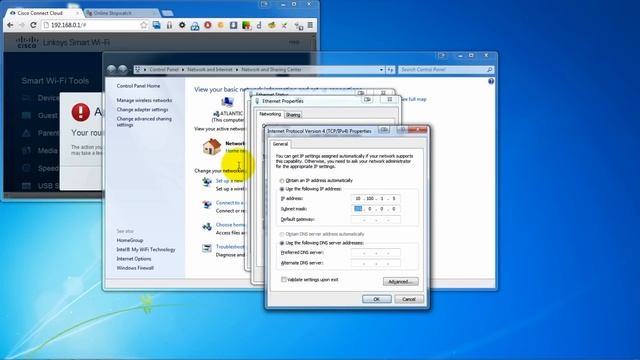Click Cancel in IPv4 Properties dialog
Image resolution: width=640 pixels, height=360 pixels.
409,299
